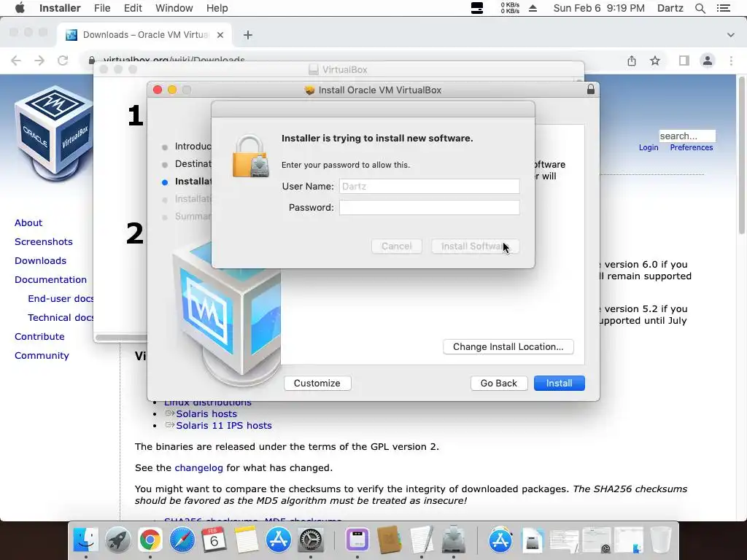Open the Chrome profile avatar
This screenshot has width=747, height=560.
pyautogui.click(x=708, y=61)
